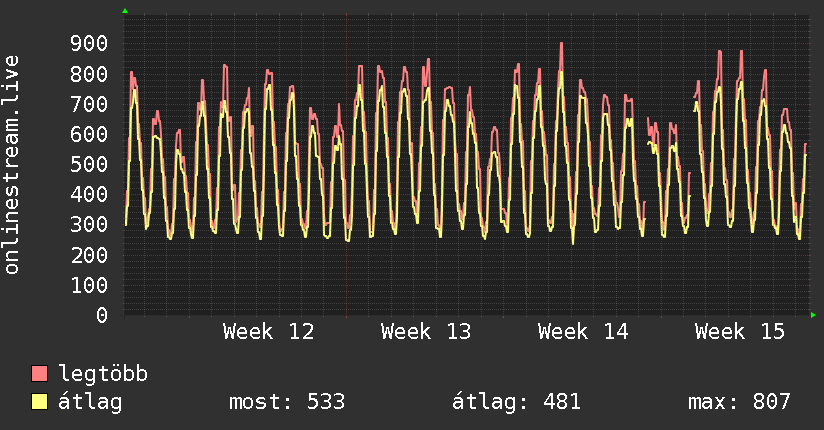Click the onlinestream.live vertical axis title
This screenshot has width=824, height=430.
(11, 165)
